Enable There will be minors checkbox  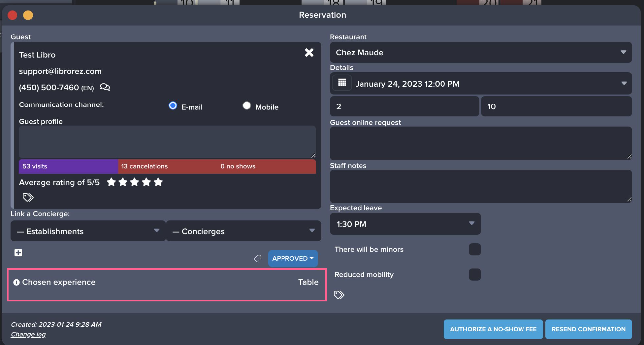475,249
